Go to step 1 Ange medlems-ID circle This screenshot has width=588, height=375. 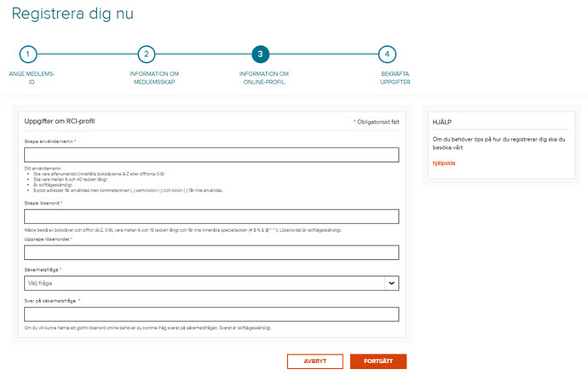[28, 55]
